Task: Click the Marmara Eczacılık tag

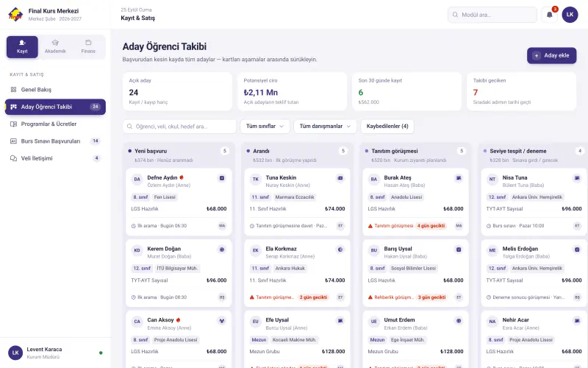Action: tap(295, 197)
